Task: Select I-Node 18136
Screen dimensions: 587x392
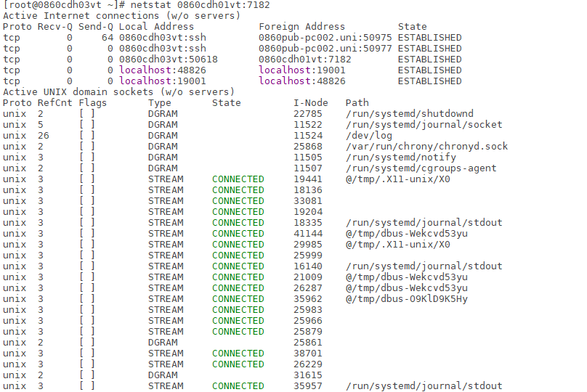Action: 308,190
